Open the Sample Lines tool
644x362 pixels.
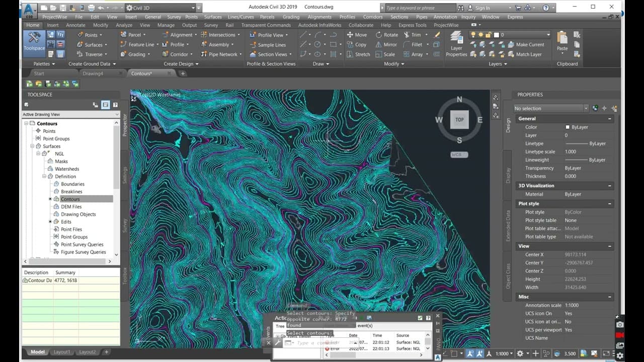[267, 45]
